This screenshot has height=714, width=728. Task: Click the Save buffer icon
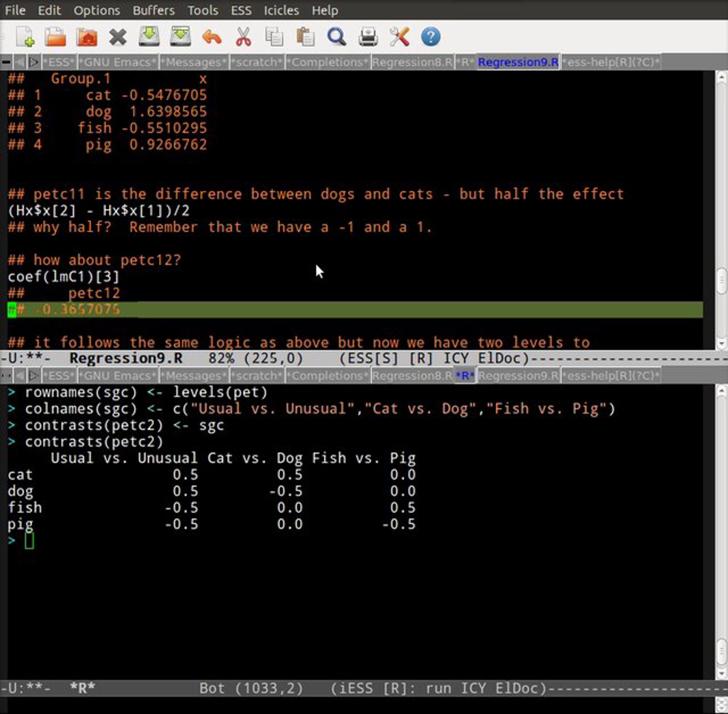(149, 37)
